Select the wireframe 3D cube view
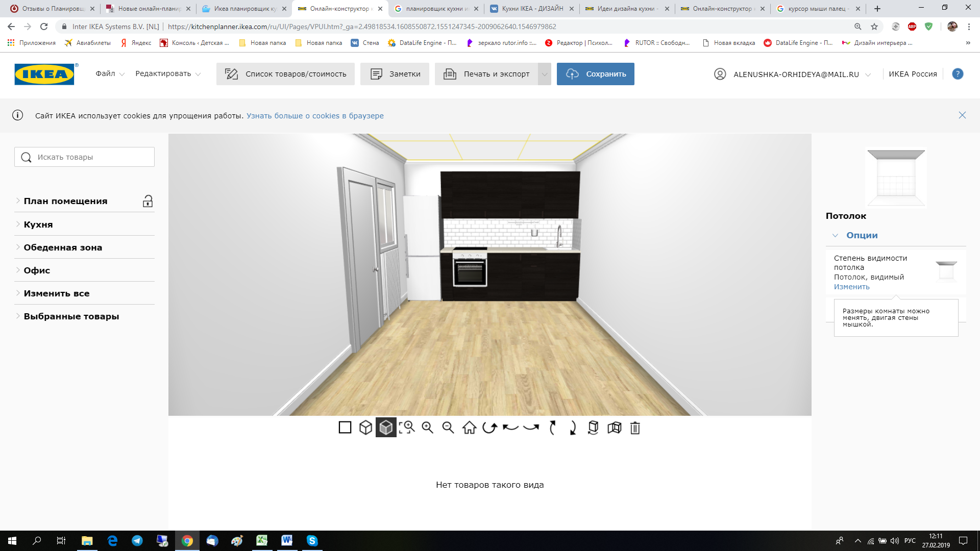Image resolution: width=980 pixels, height=551 pixels. [x=365, y=428]
